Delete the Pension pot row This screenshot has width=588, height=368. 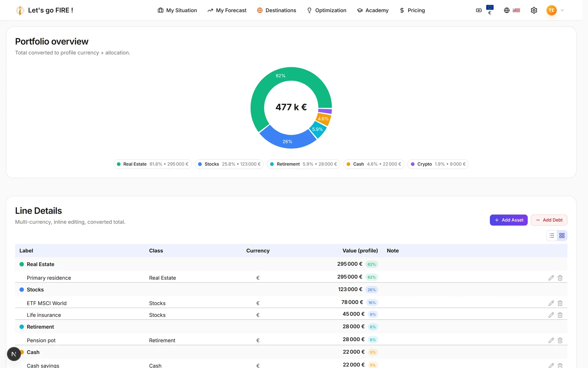click(560, 340)
